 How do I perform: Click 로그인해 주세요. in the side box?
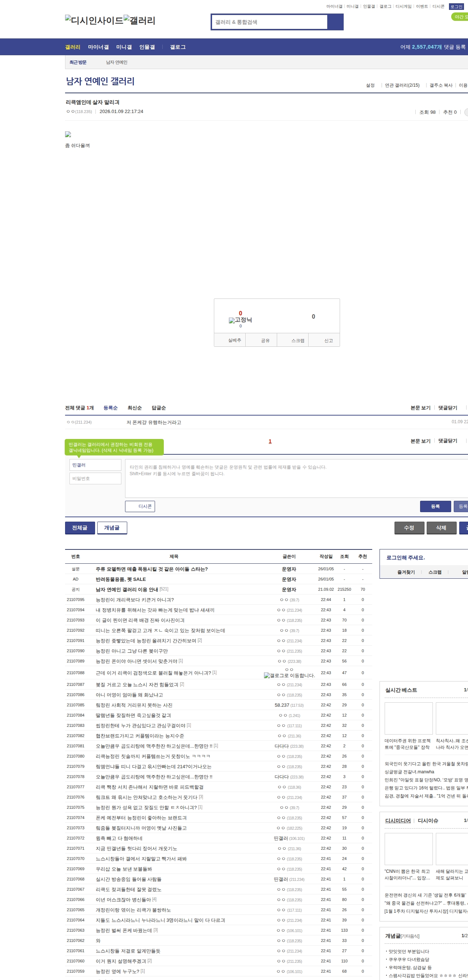coord(405,557)
